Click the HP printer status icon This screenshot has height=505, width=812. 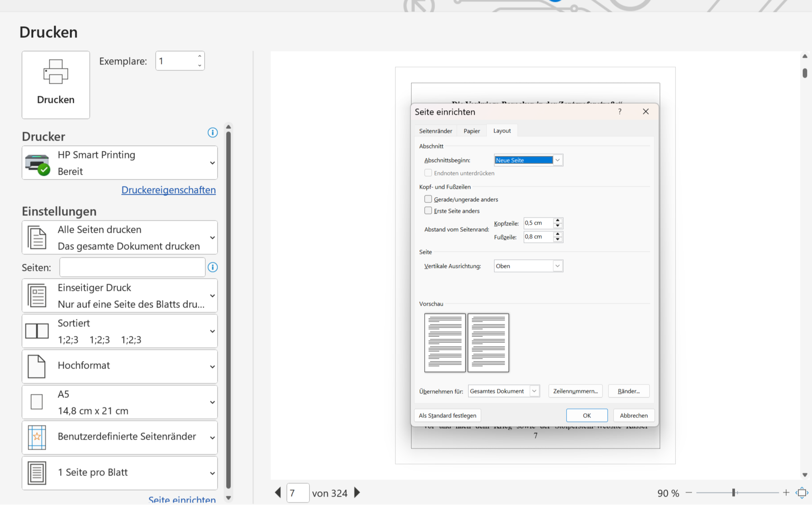click(x=37, y=164)
